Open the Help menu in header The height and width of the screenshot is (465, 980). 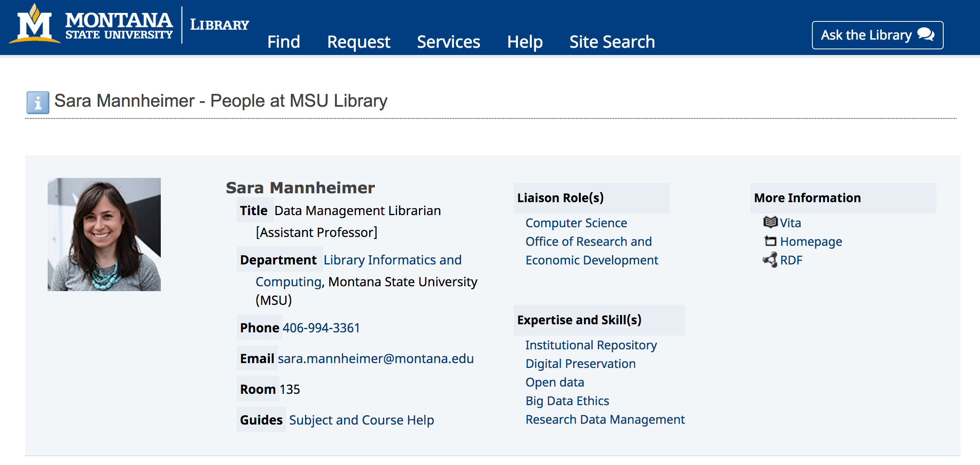524,42
